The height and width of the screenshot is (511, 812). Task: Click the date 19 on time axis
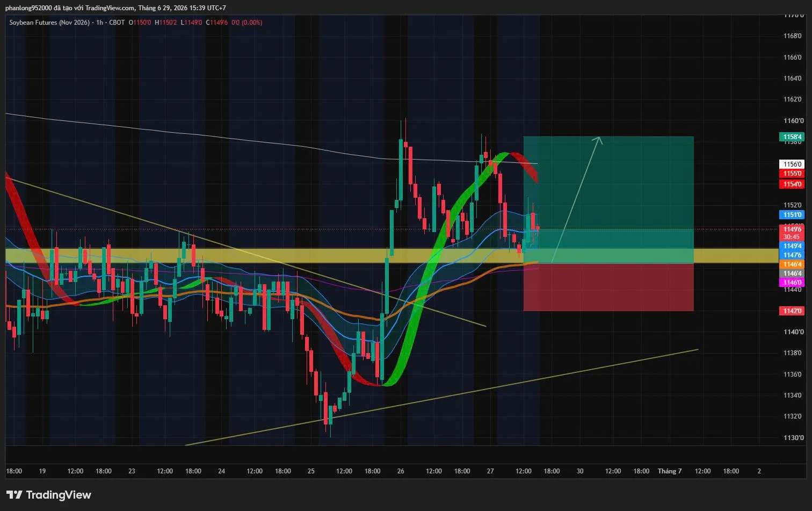[x=42, y=471]
